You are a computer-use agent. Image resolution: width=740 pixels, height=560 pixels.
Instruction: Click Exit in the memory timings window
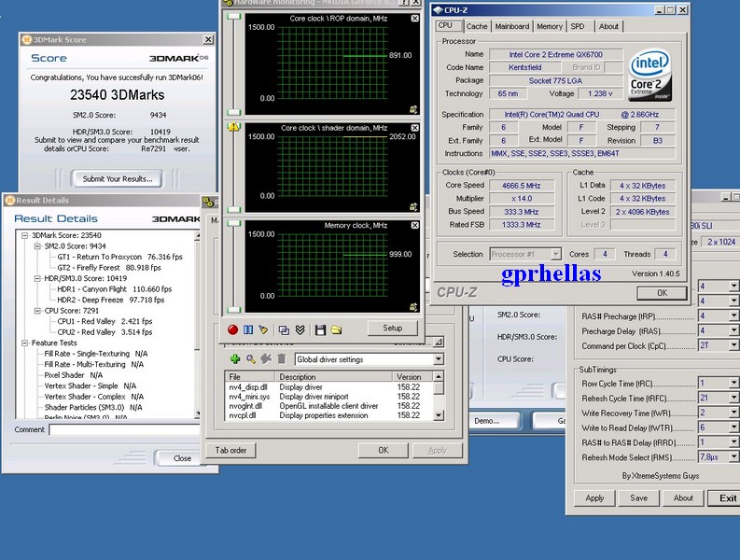(727, 497)
